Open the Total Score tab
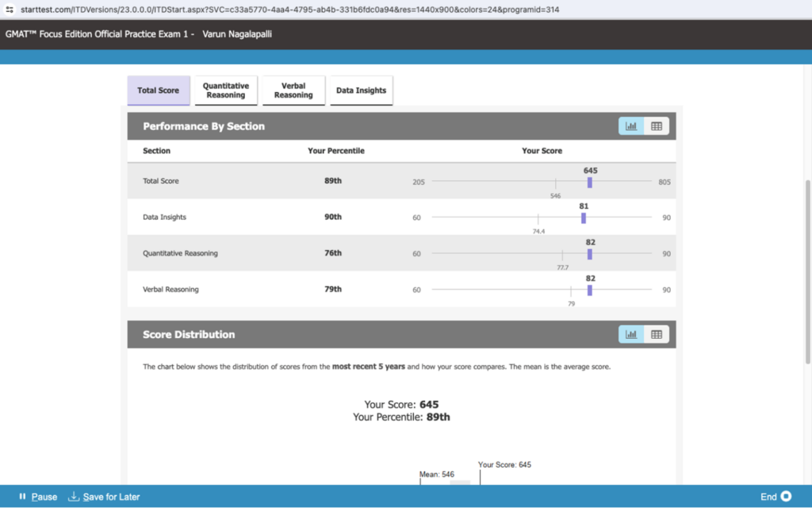The height and width of the screenshot is (508, 812). coord(159,90)
